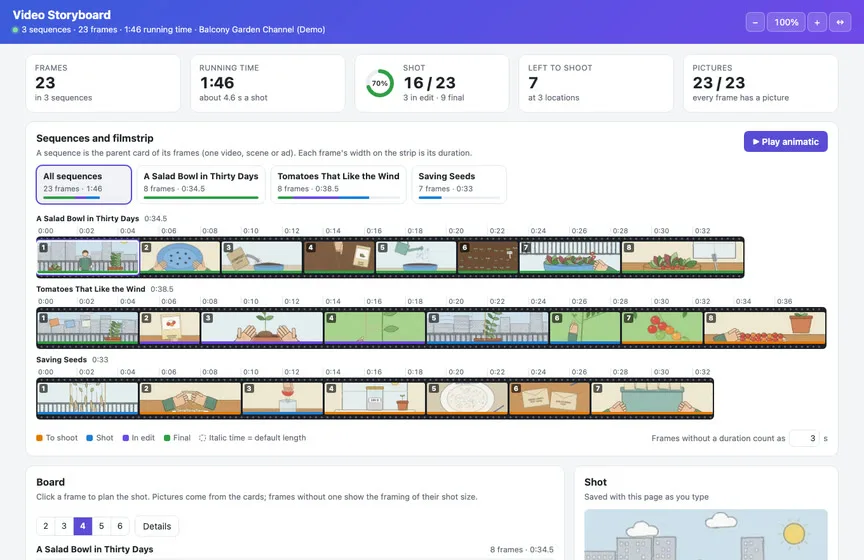Open Saving Seeds frame 7 teal box thumbnail
Image resolution: width=864 pixels, height=560 pixels.
coord(652,399)
